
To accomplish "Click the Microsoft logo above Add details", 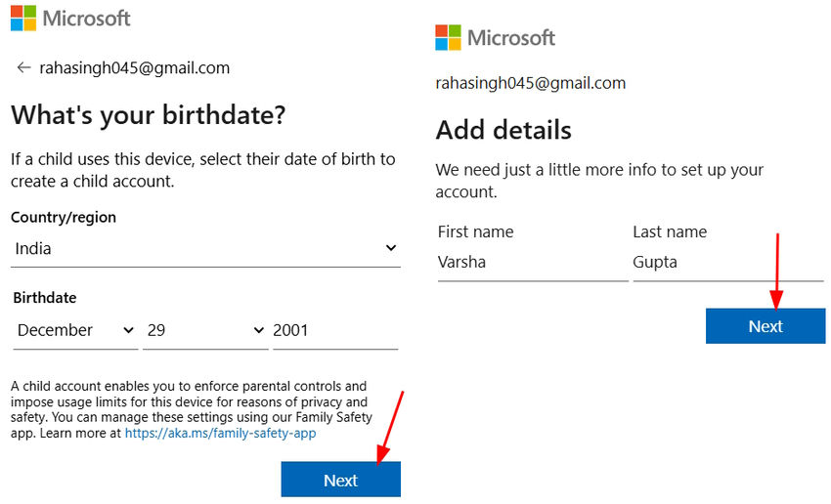I will [x=495, y=38].
